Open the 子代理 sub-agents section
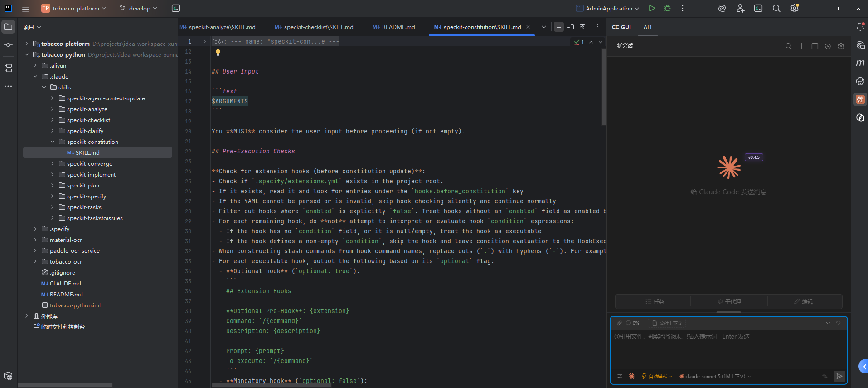This screenshot has height=388, width=868. [x=729, y=301]
